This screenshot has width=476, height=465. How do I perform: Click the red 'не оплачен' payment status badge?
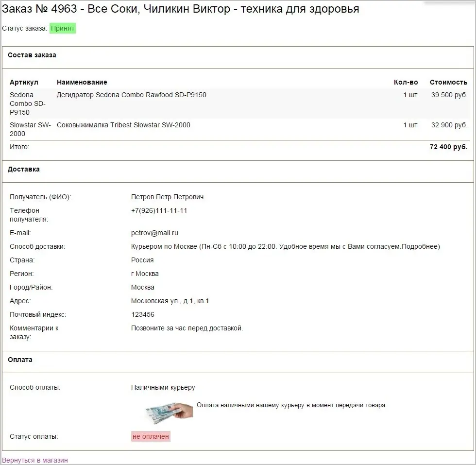151,436
